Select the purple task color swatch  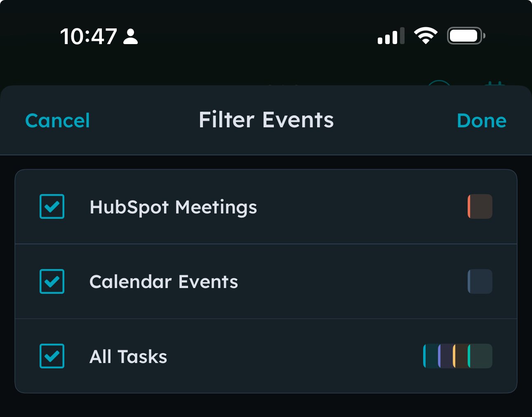click(445, 356)
